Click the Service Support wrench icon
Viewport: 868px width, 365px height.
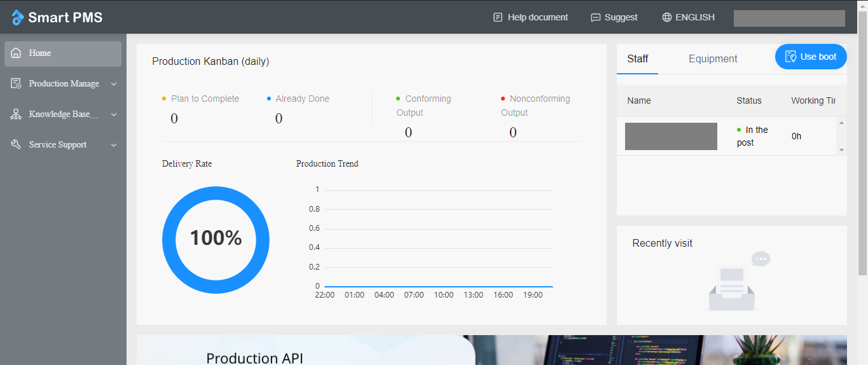coord(16,145)
